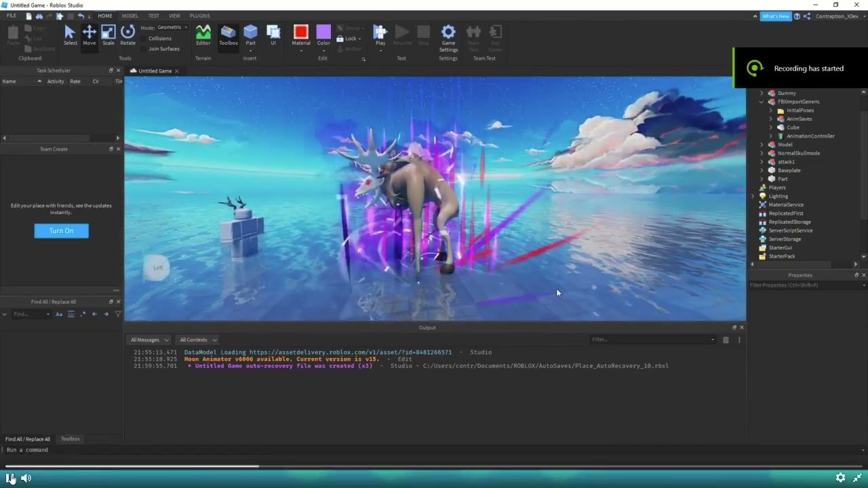The width and height of the screenshot is (868, 488).
Task: Expand the Lighting service
Action: pyautogui.click(x=753, y=196)
